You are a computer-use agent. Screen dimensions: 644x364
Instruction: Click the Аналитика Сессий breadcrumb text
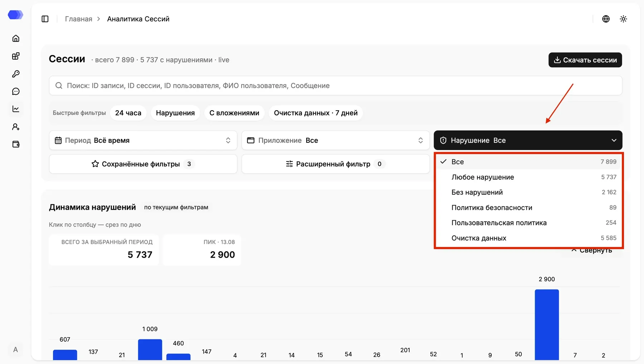(138, 19)
